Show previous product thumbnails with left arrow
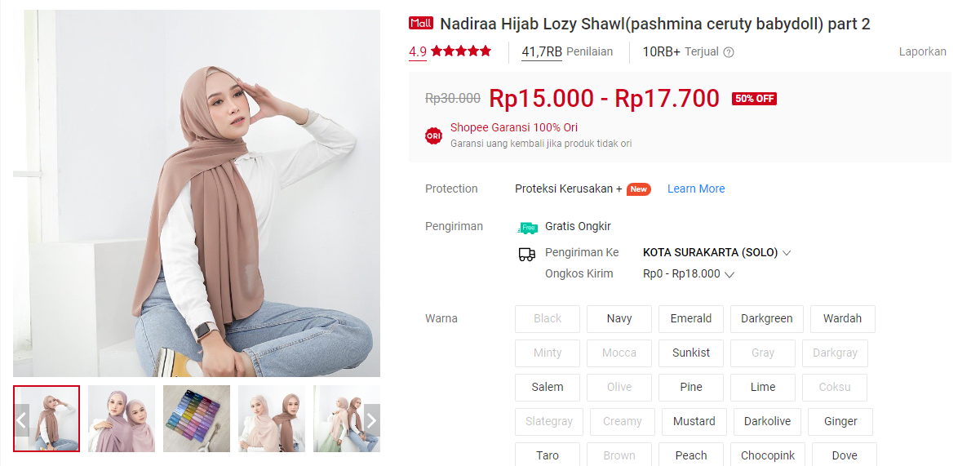This screenshot has height=466, width=980. pyautogui.click(x=21, y=420)
